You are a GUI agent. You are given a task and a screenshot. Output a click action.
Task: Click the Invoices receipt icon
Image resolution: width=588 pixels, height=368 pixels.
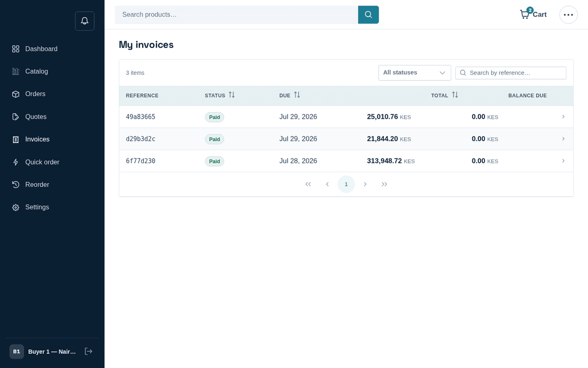[16, 139]
